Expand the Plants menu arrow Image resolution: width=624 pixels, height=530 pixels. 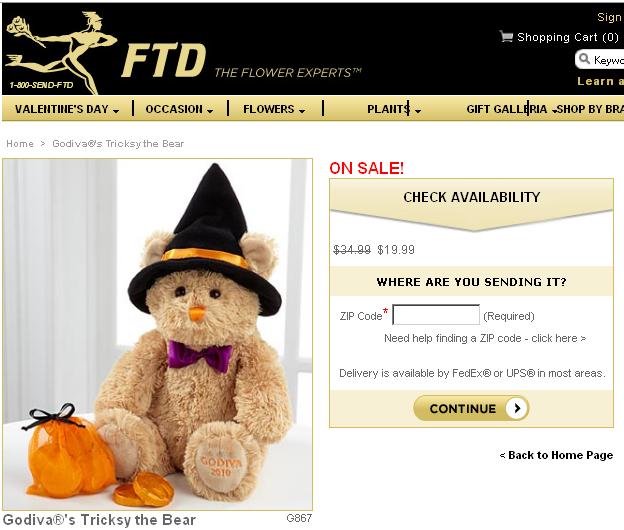tap(417, 111)
